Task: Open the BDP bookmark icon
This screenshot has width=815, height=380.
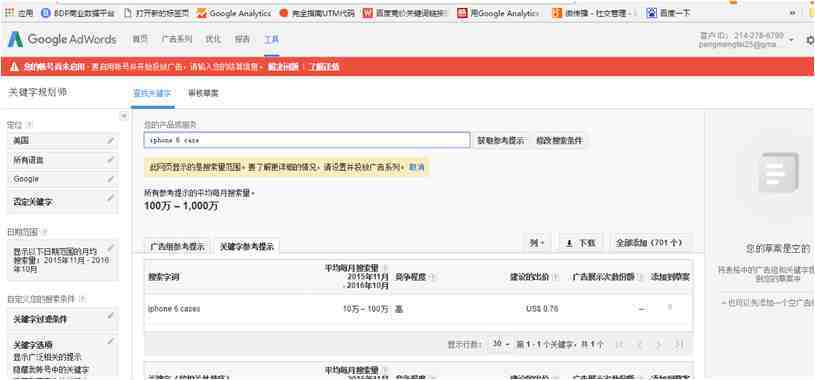Action: click(45, 14)
